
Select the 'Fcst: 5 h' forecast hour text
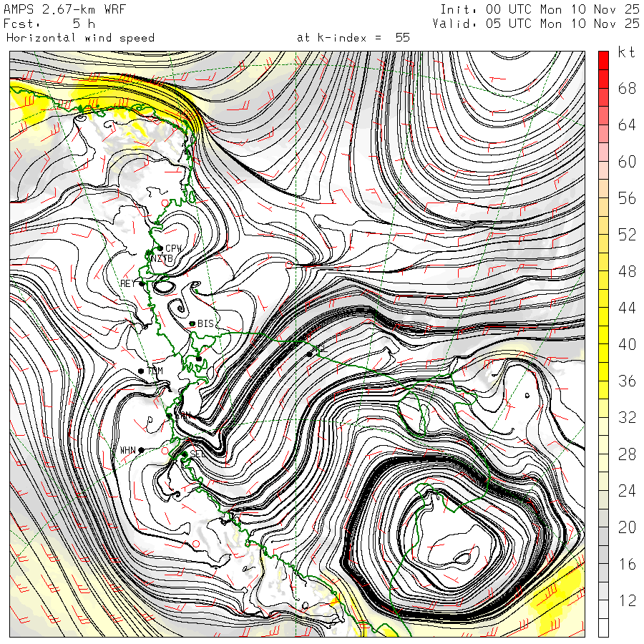click(49, 24)
